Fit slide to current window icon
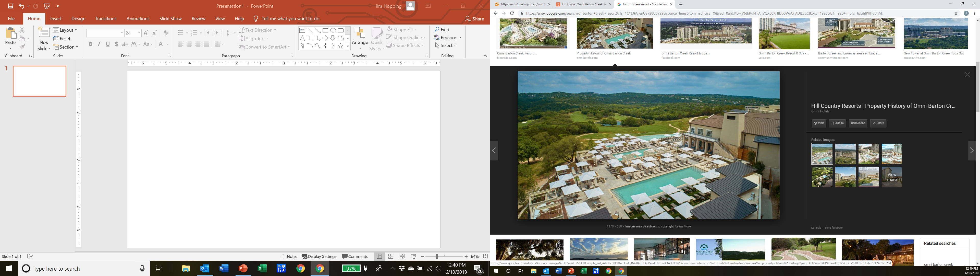This screenshot has height=276, width=980. coord(485,257)
